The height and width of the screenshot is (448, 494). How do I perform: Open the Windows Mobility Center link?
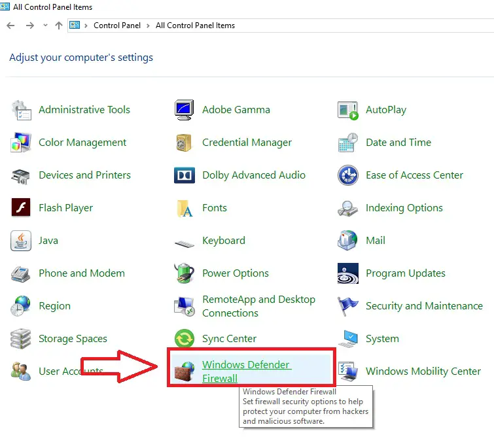coord(423,371)
